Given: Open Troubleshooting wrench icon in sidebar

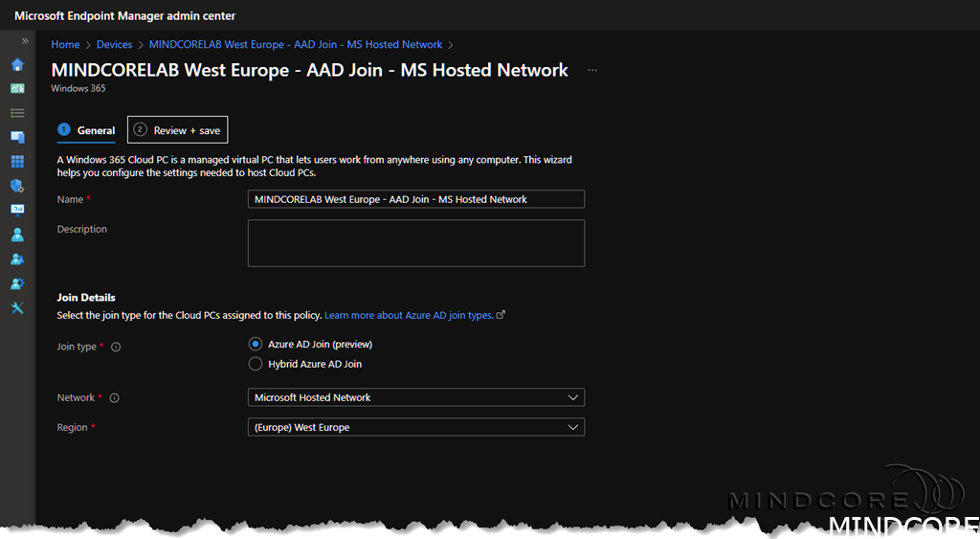Looking at the screenshot, I should click(x=17, y=307).
